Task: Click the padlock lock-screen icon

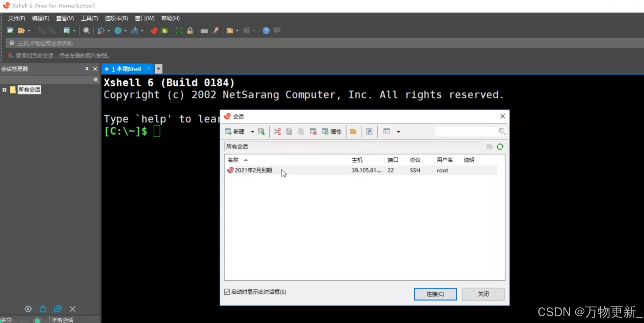Action: pos(190,31)
